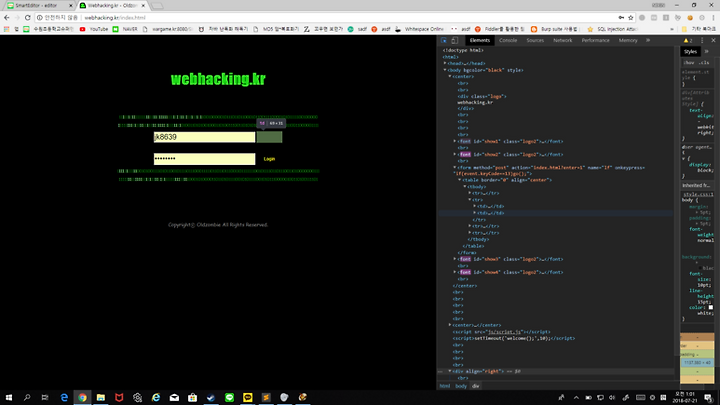Open the yellow KakaoTalk taskbar icon

(x=248, y=397)
